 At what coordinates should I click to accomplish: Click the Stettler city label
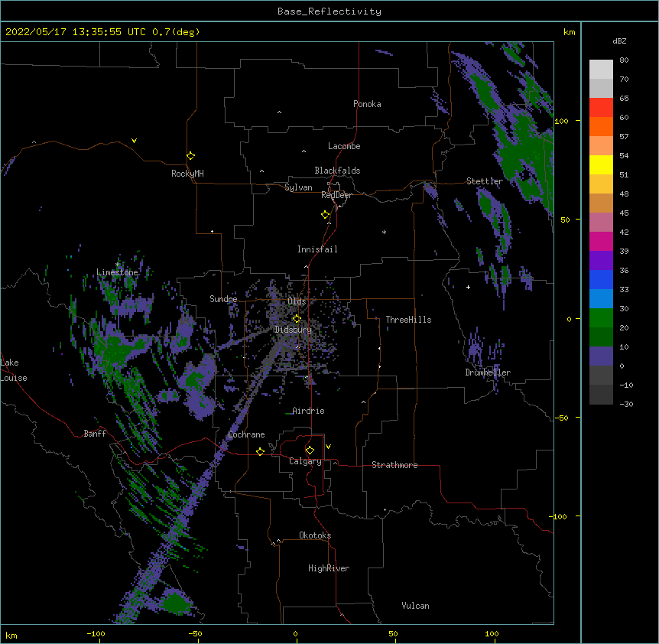click(x=485, y=181)
